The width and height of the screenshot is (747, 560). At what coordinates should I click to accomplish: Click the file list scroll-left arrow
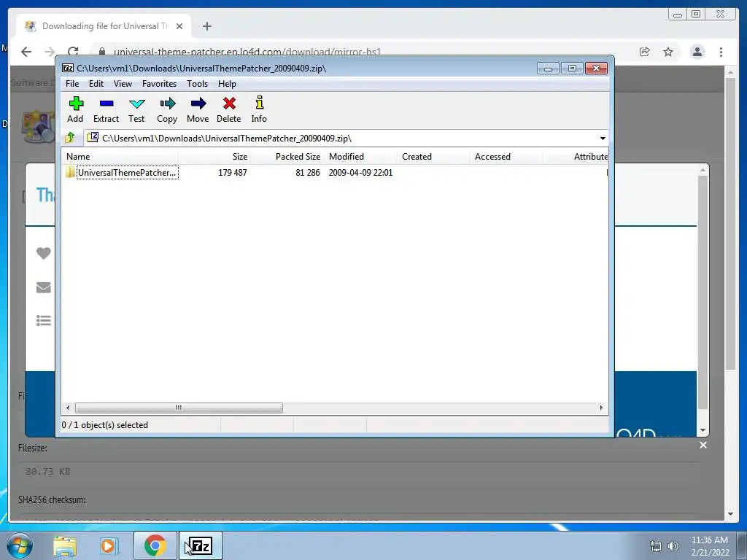tap(68, 408)
